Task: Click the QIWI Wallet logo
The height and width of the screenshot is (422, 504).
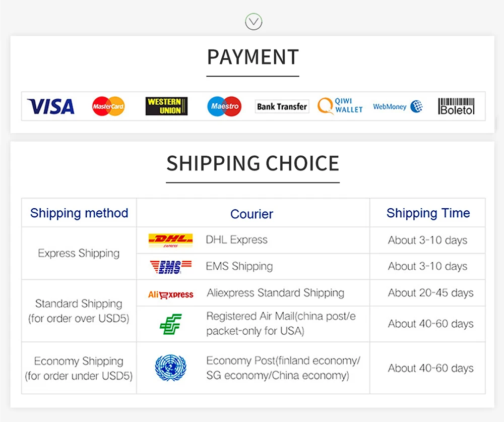Action: pos(340,106)
